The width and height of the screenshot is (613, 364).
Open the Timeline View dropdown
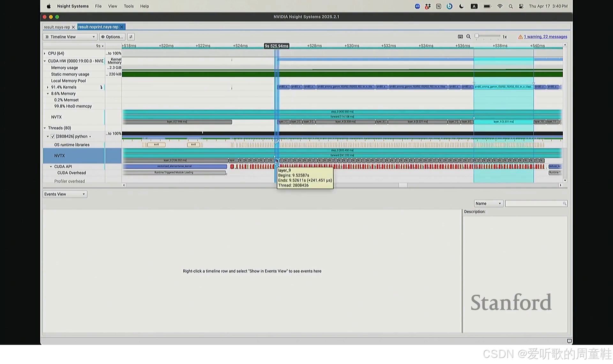(70, 37)
